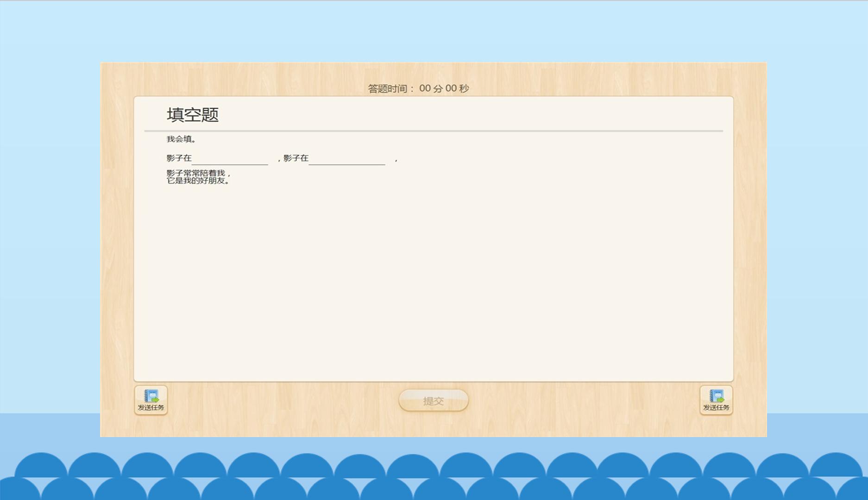This screenshot has height=500, width=868.
Task: Click the line 影子常常陪着我，
Action: click(x=199, y=173)
